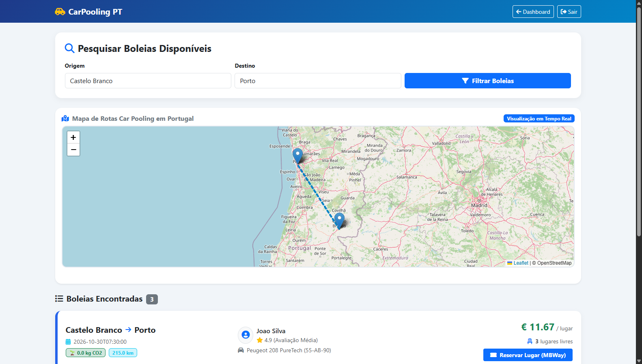Zoom out on the map
642x364 pixels.
73,150
